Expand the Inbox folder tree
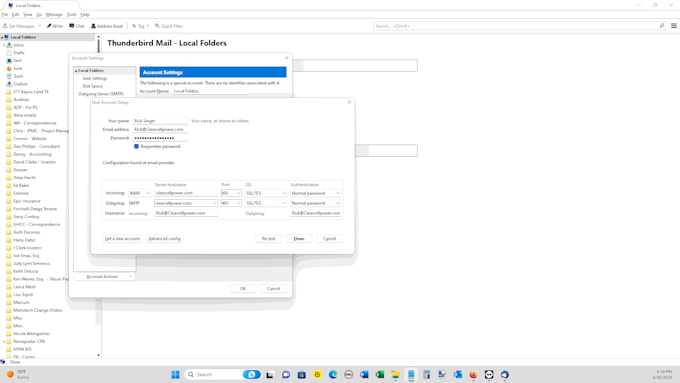Viewport: 680px width, 383px height. [x=4, y=45]
